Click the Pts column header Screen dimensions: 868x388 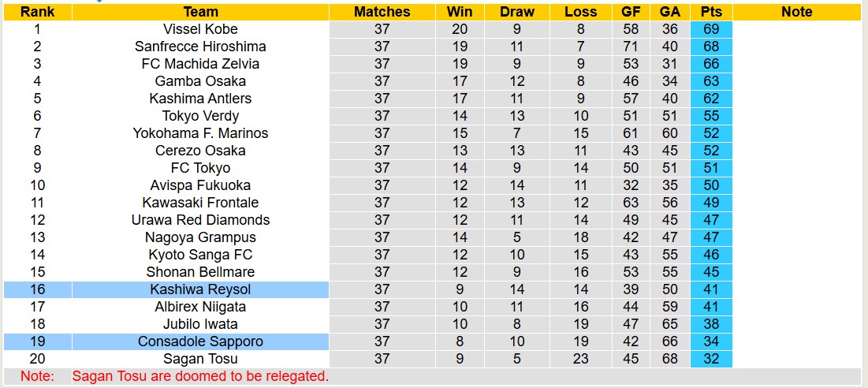(x=711, y=12)
